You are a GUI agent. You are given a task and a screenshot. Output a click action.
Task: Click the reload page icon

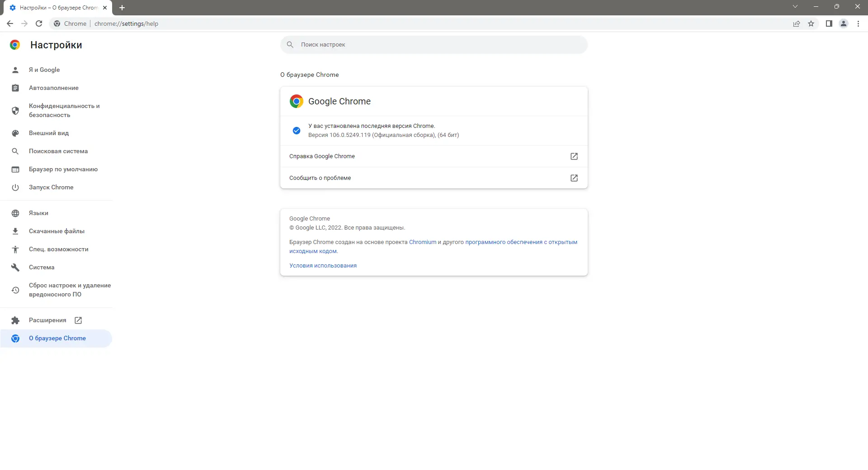point(39,23)
